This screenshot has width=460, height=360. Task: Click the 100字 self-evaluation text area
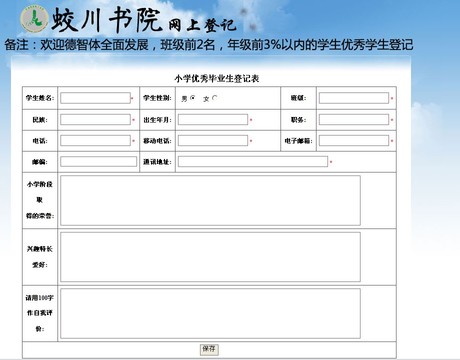coord(210,313)
